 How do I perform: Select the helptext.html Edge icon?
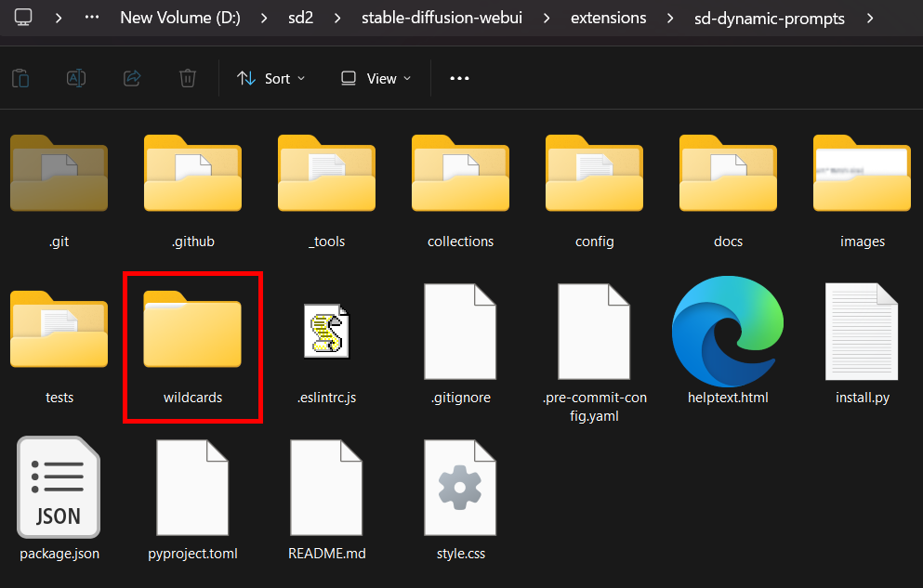pos(728,332)
